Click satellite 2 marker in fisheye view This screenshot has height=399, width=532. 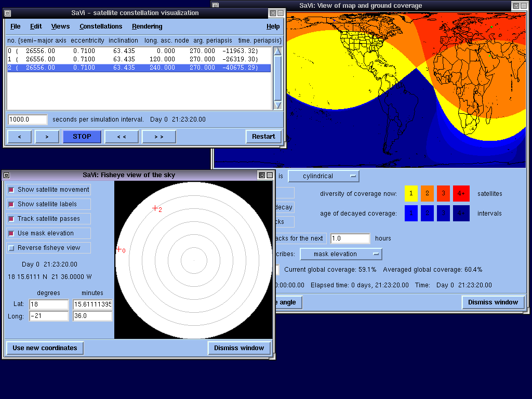tap(155, 208)
